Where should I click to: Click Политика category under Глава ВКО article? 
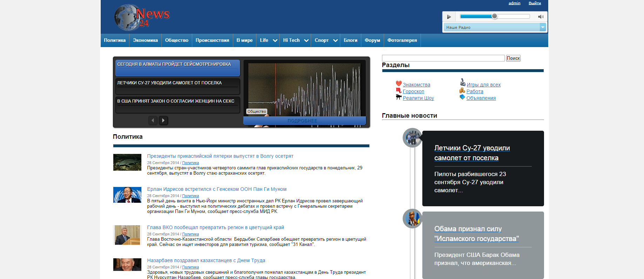[190, 234]
